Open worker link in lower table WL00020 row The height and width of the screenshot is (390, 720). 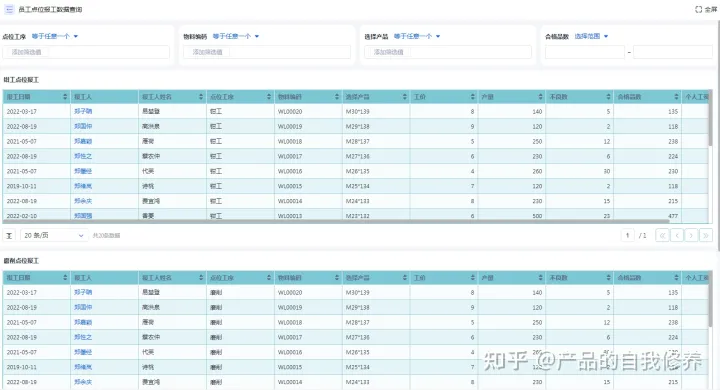tap(83, 292)
